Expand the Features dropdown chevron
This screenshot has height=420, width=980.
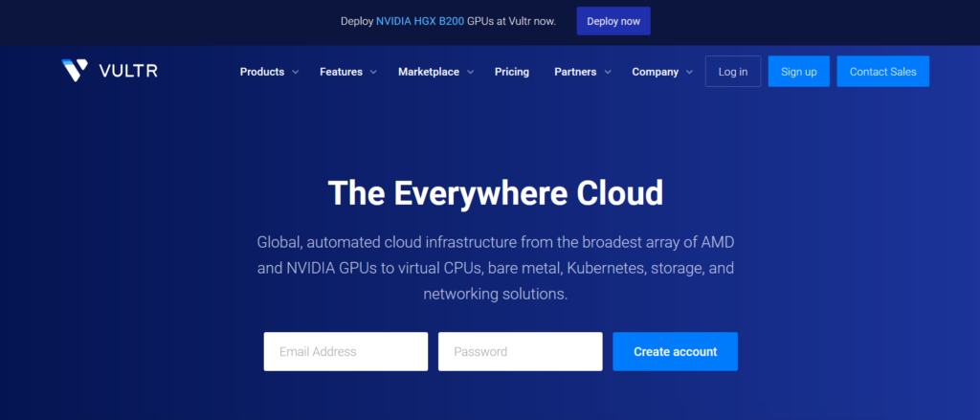(x=373, y=72)
